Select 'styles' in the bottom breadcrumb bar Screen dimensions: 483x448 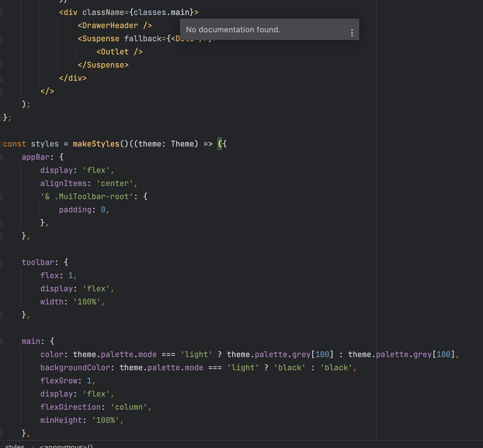point(15,446)
